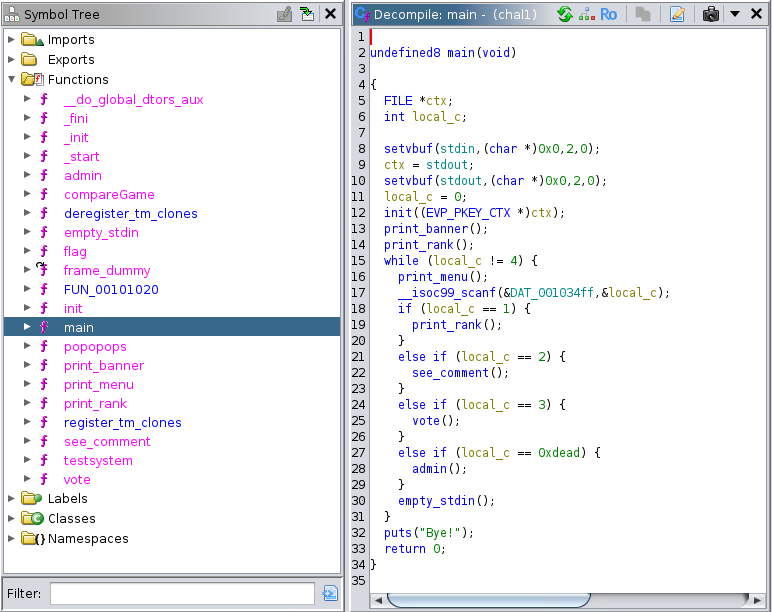Click function icon beside popopops

click(44, 347)
